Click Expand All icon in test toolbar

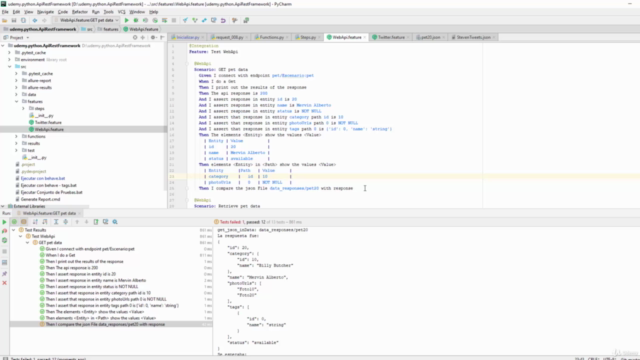point(56,222)
